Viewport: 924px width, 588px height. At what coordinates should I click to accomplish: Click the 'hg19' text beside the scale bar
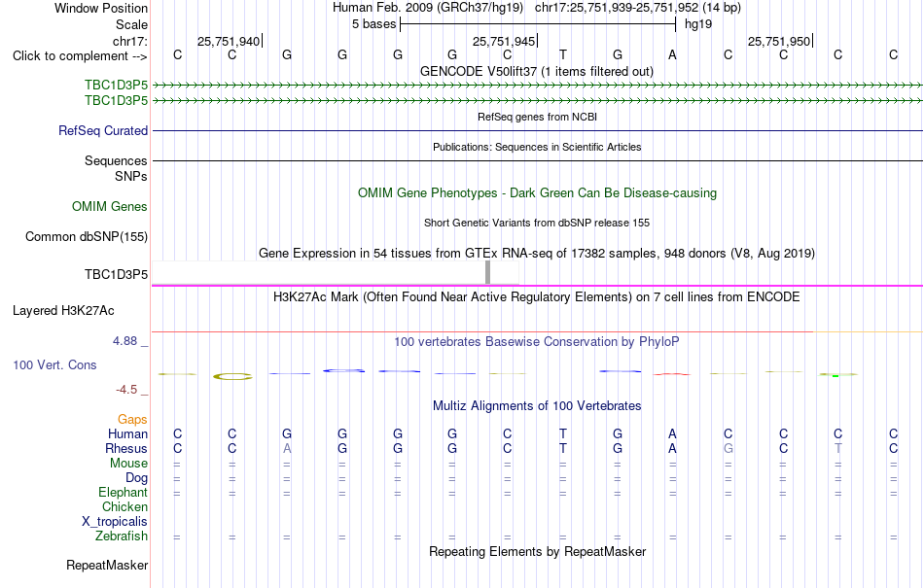(698, 24)
